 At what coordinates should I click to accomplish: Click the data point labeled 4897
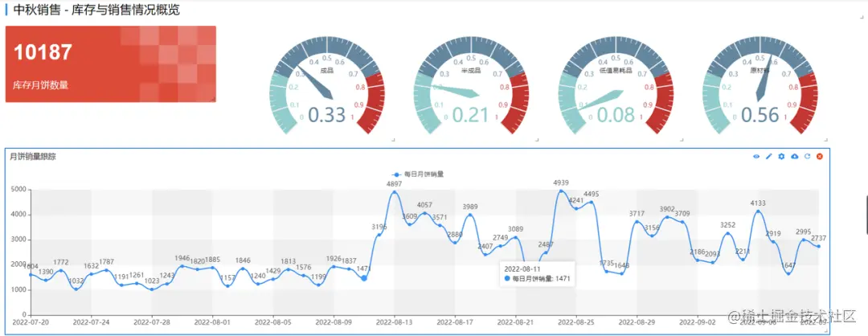pos(394,192)
